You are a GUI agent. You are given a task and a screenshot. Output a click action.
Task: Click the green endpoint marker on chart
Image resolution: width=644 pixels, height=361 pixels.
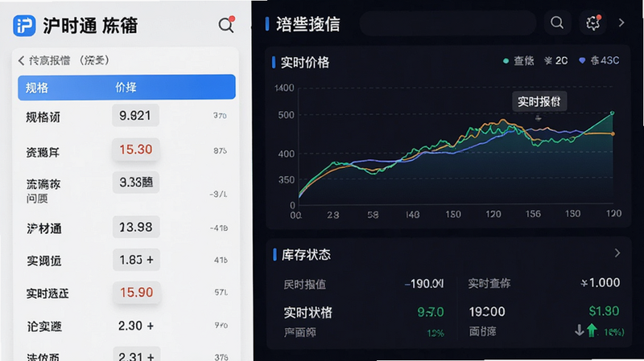[x=613, y=113]
